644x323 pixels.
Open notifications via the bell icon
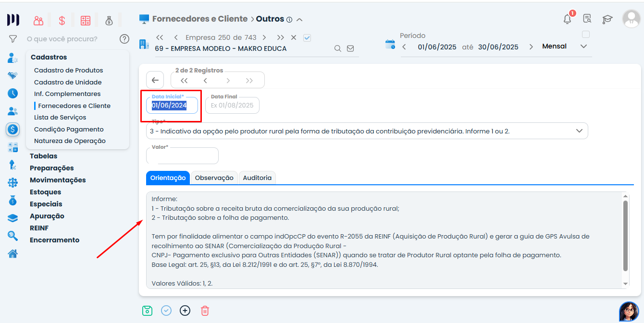pyautogui.click(x=567, y=18)
